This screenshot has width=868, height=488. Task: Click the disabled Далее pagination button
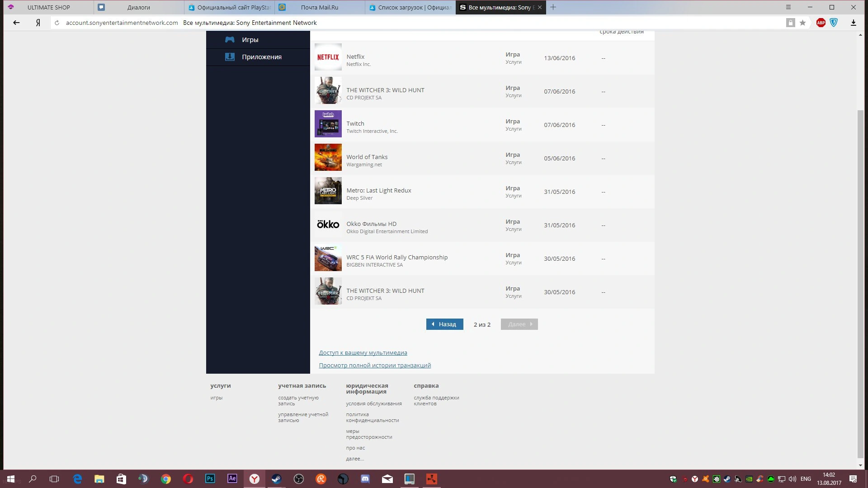point(519,324)
